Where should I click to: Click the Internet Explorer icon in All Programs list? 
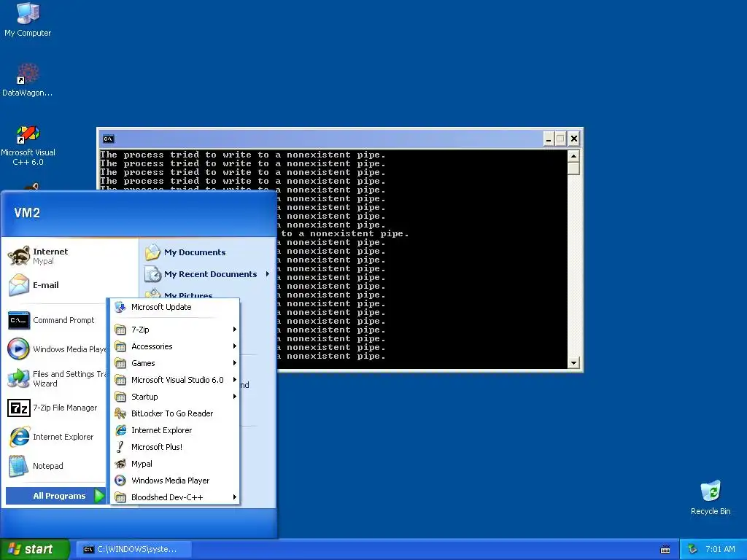click(120, 430)
